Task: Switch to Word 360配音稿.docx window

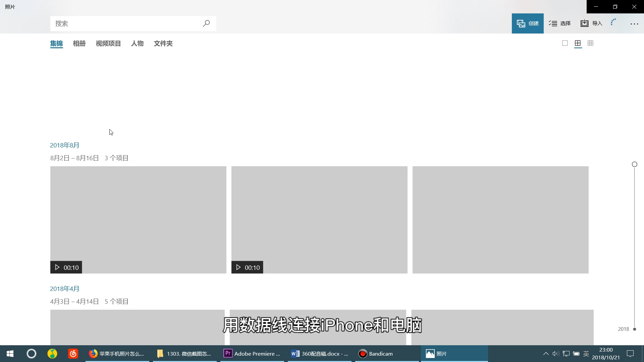Action: [320, 354]
